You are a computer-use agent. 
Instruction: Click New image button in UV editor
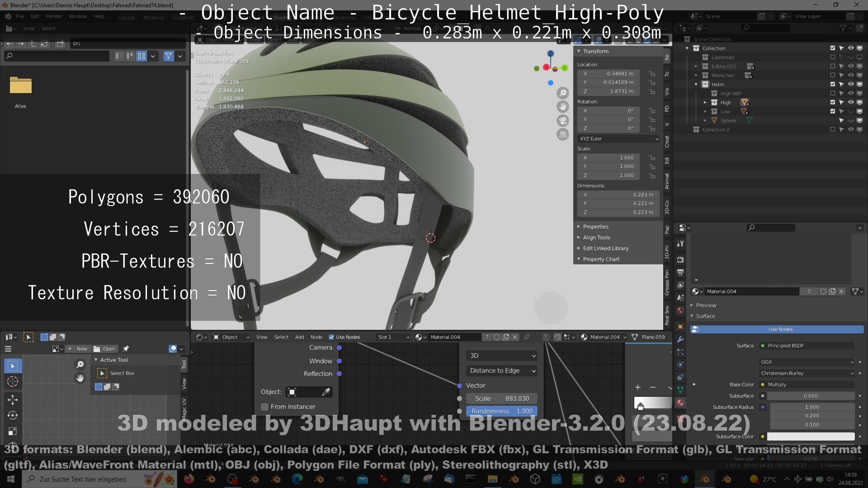[77, 349]
